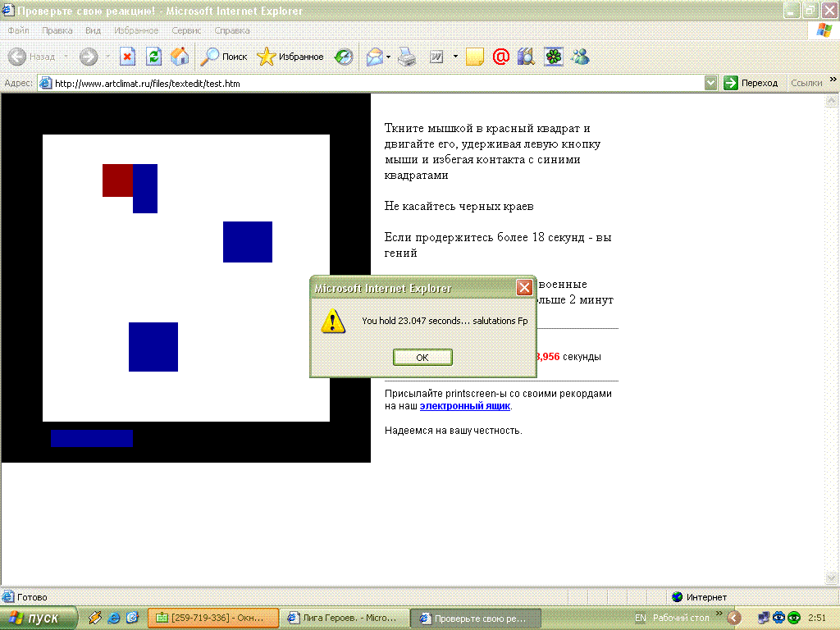Expand the Edit button dropdown arrow

455,57
